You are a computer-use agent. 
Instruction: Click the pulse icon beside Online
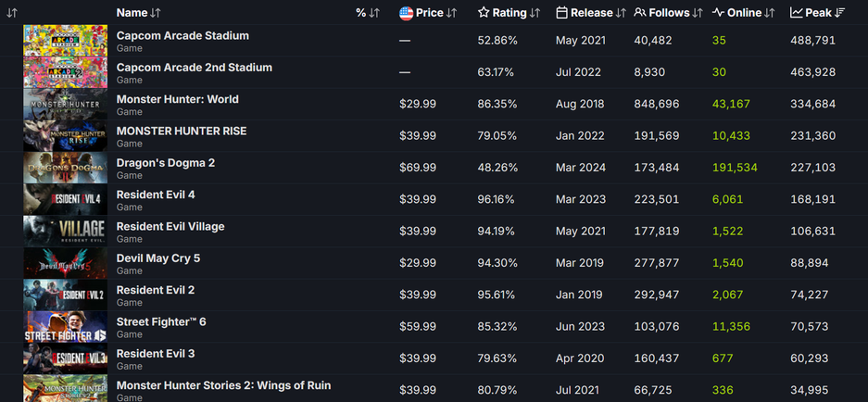click(718, 13)
